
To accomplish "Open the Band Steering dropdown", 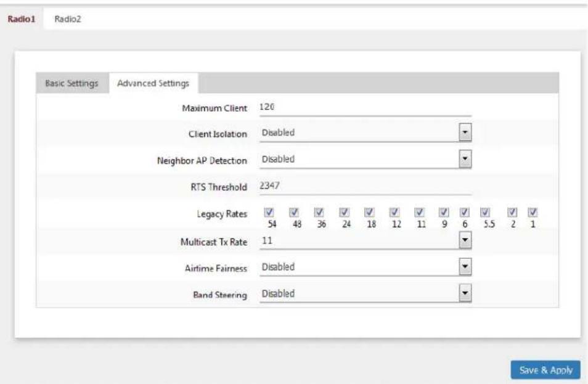I will 365,293.
